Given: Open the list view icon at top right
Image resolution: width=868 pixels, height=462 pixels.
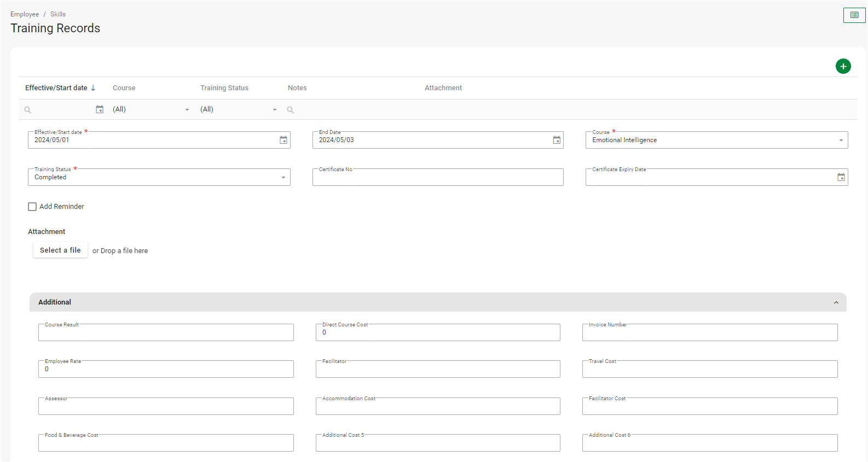Looking at the screenshot, I should tap(854, 15).
